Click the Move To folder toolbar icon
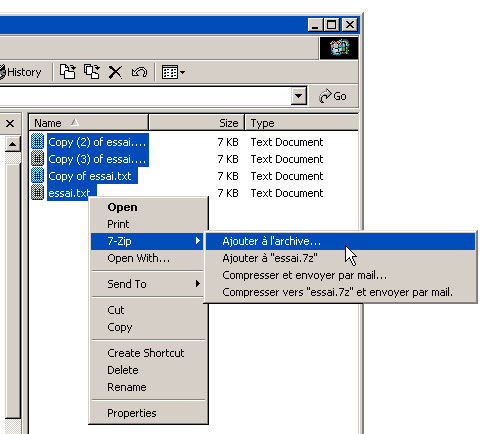Image resolution: width=492 pixels, height=434 pixels. (68, 72)
